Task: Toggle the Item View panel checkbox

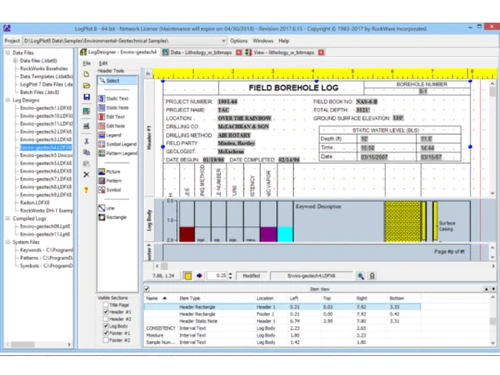Action: point(147,289)
